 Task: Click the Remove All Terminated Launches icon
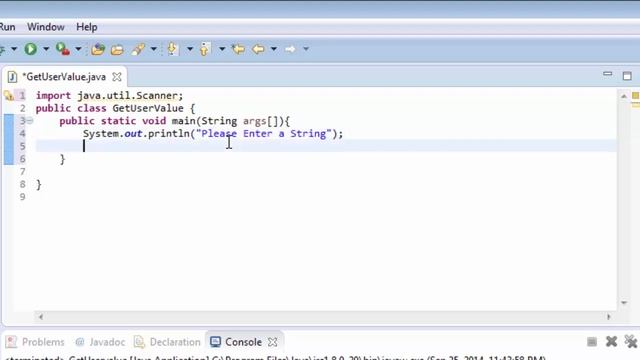pos(631,341)
